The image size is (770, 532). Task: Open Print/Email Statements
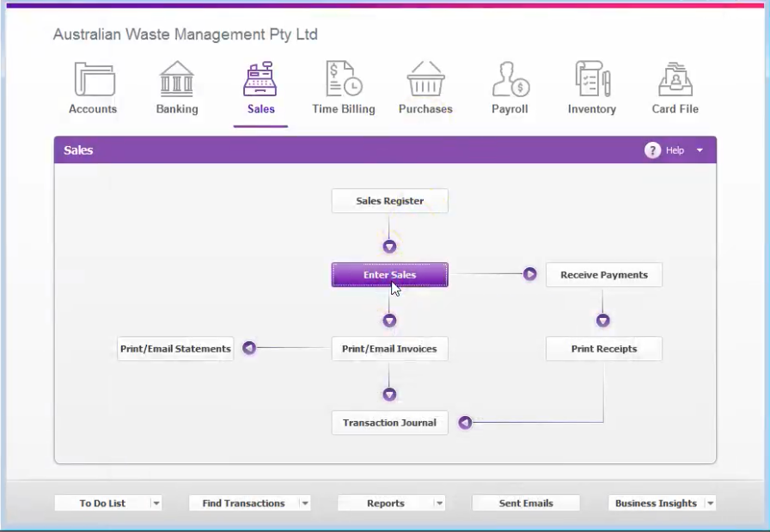click(x=175, y=349)
